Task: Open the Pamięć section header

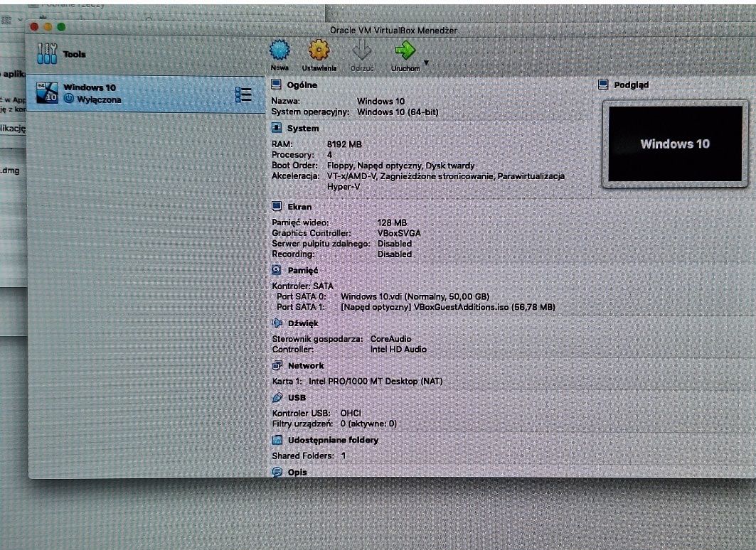Action: (x=303, y=271)
